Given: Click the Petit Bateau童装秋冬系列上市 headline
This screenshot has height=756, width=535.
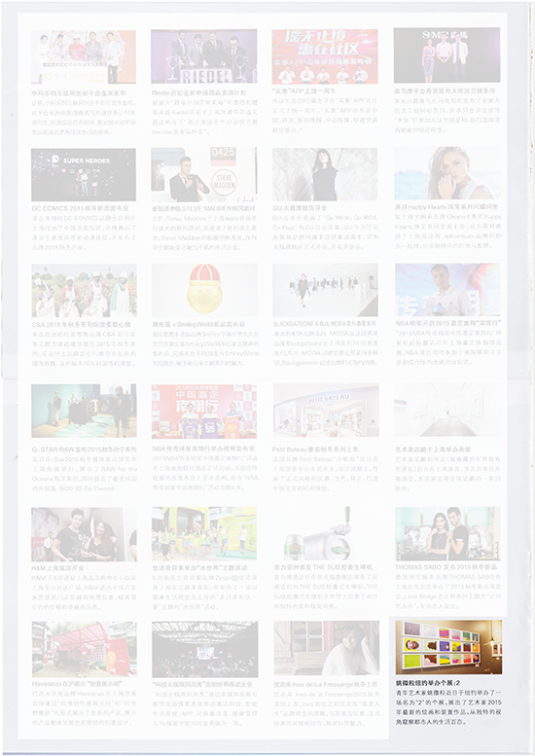Looking at the screenshot, I should point(315,450).
